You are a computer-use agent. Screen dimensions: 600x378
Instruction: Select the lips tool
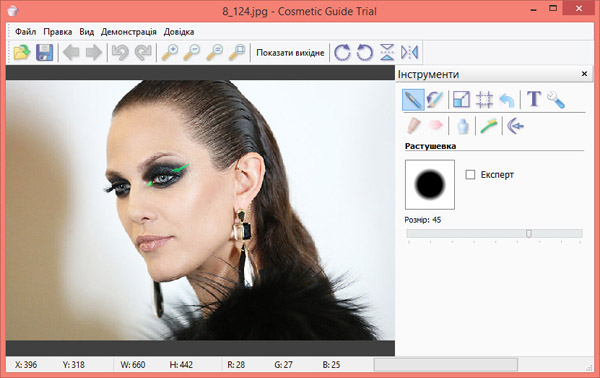[435, 125]
